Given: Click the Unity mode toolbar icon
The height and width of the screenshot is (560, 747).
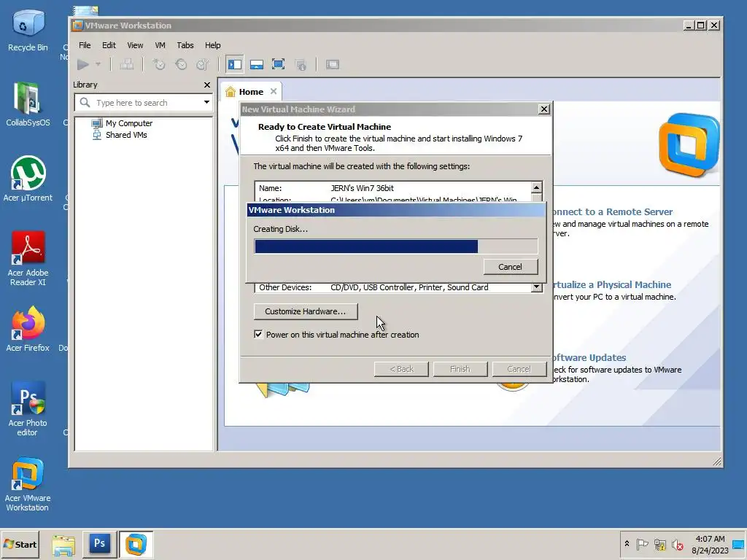Looking at the screenshot, I should tap(301, 64).
